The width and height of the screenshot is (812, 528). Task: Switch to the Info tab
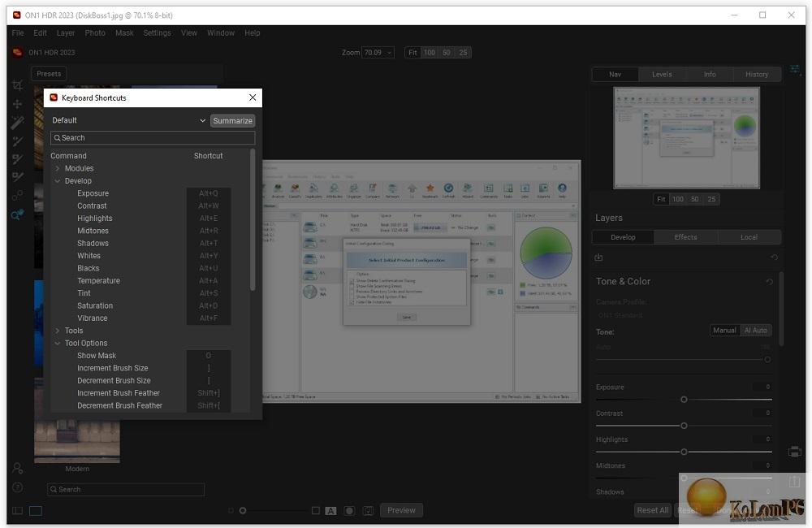(710, 74)
